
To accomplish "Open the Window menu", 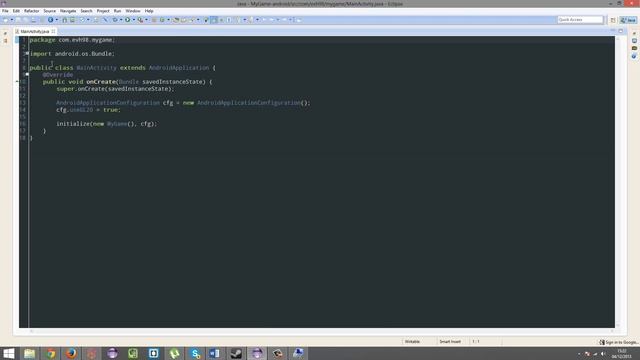I will (x=133, y=11).
